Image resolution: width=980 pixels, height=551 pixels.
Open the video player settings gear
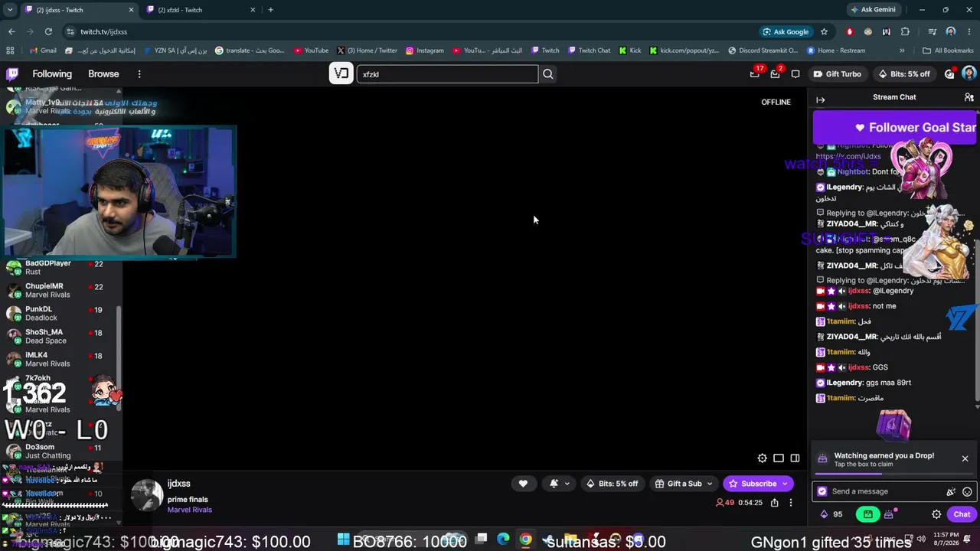click(762, 458)
